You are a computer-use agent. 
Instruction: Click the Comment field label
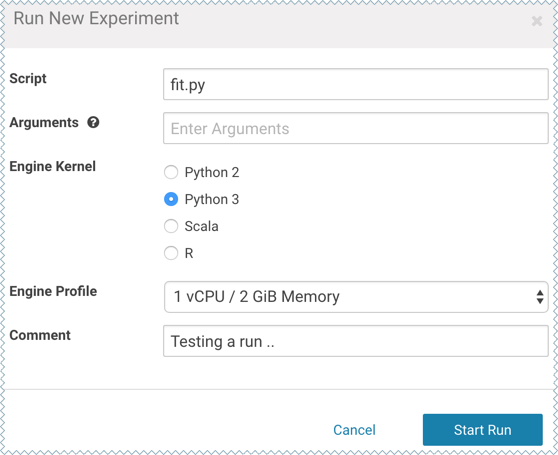[40, 335]
